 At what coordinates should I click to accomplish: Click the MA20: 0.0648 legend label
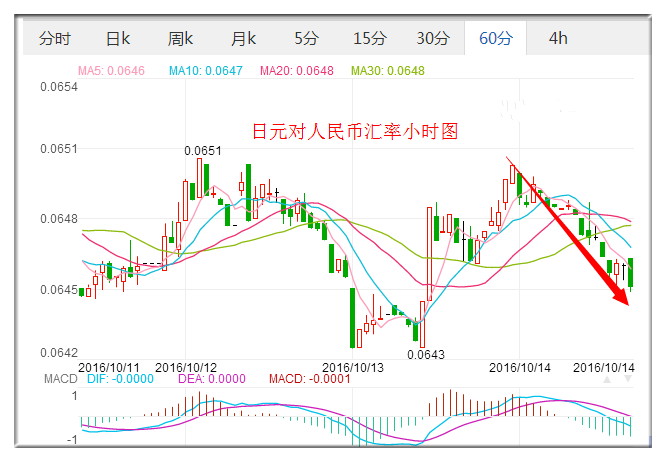pyautogui.click(x=296, y=70)
